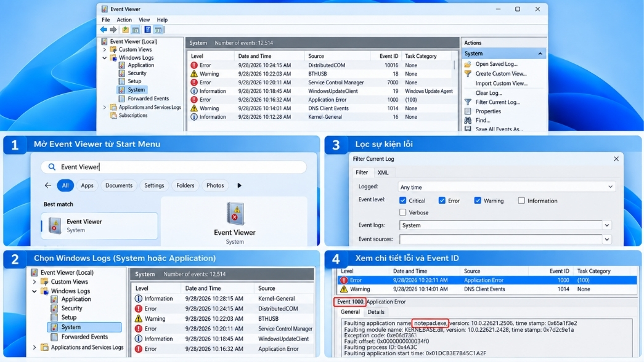Image resolution: width=644 pixels, height=362 pixels.
Task: Click Import Custom View in Actions pane
Action: point(501,83)
